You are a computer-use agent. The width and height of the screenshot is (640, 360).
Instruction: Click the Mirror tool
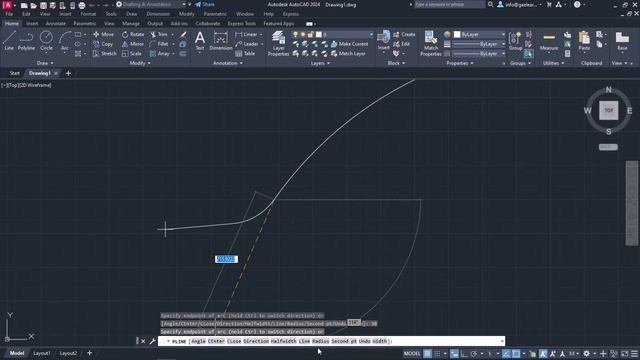click(133, 44)
